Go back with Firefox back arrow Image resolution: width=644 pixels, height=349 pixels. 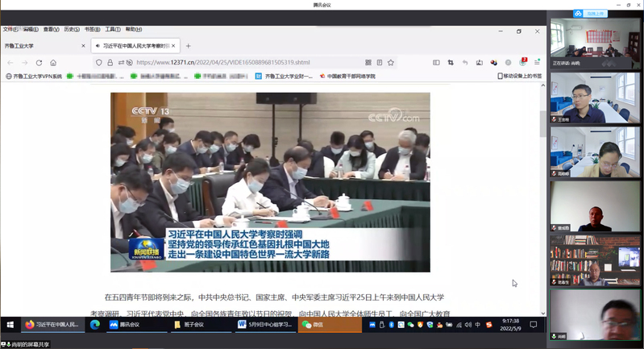10,63
